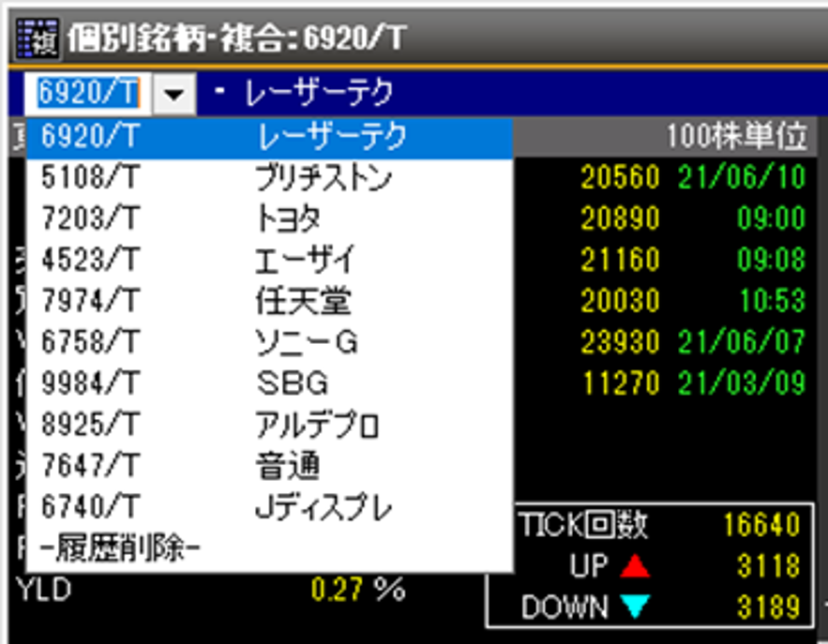Select 6920/T レーザーテク from the history list
Screen dimensions: 828x644
point(270,137)
